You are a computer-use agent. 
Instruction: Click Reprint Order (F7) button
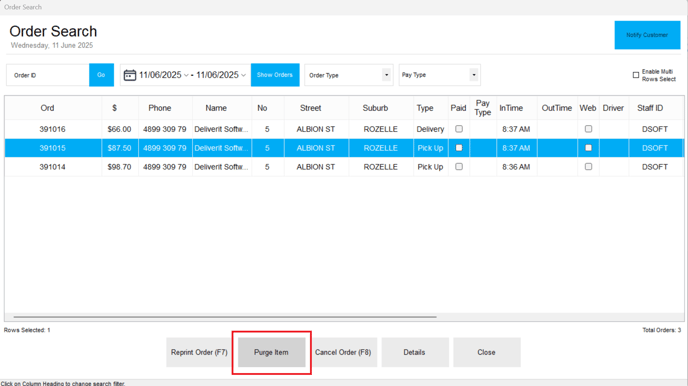click(199, 352)
